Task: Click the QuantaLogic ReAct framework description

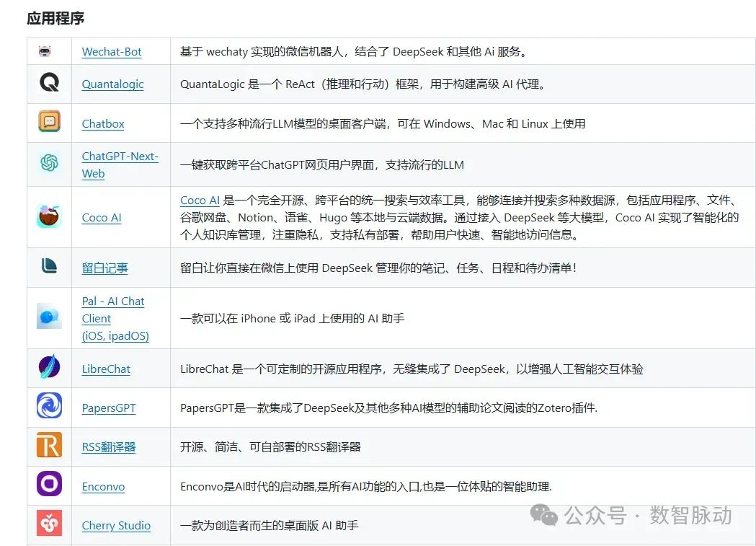Action: point(363,84)
